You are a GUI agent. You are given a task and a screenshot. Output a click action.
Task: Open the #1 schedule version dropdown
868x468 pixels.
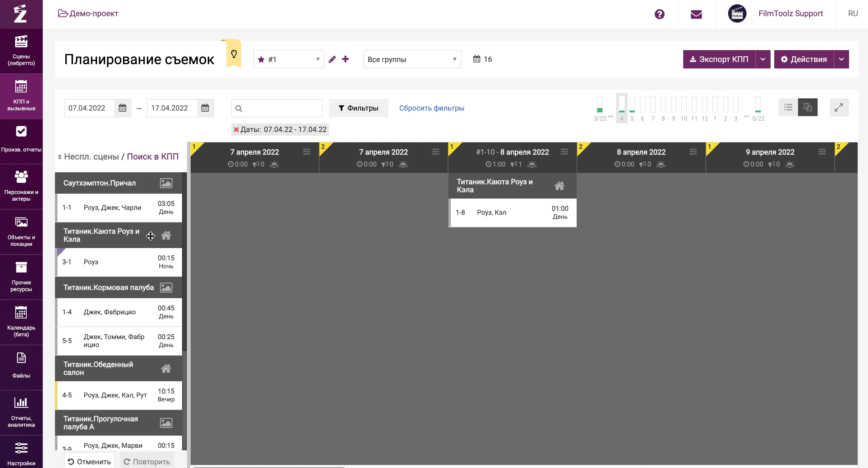[288, 59]
